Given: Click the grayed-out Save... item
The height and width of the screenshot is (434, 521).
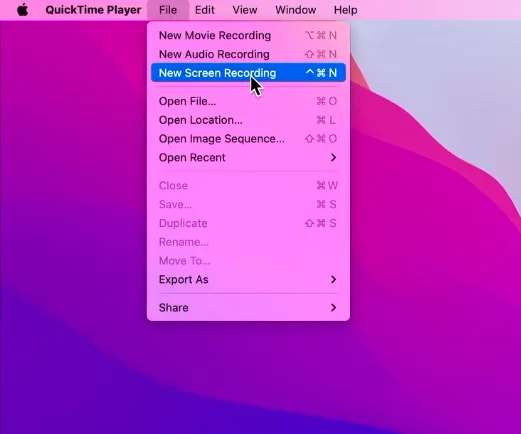Looking at the screenshot, I should pyautogui.click(x=248, y=204).
